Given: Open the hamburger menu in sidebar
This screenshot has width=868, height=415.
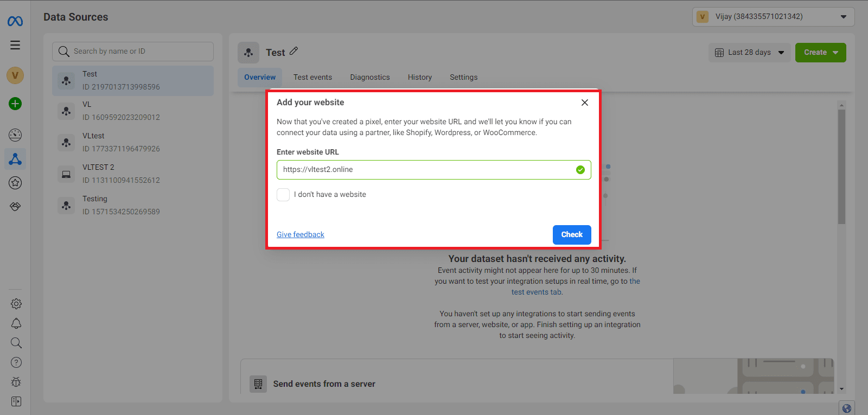Looking at the screenshot, I should click(x=15, y=45).
